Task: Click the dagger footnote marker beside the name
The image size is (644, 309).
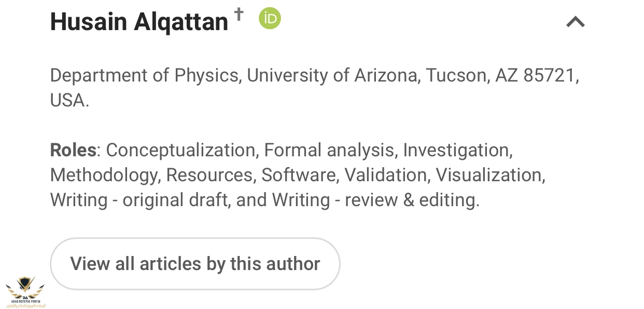Action: click(x=239, y=14)
